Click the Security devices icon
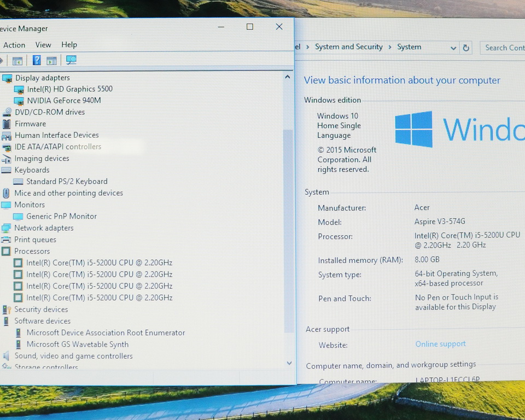This screenshot has height=420, width=525. (x=7, y=310)
